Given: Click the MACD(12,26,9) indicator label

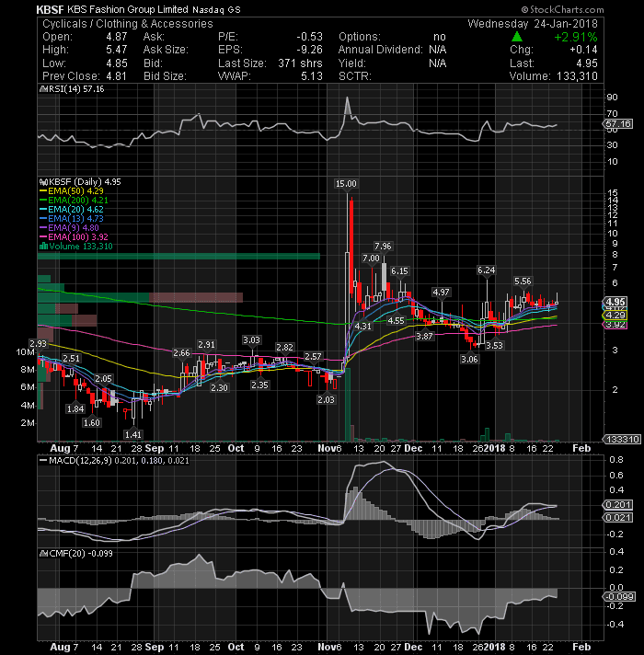Looking at the screenshot, I should point(114,460).
